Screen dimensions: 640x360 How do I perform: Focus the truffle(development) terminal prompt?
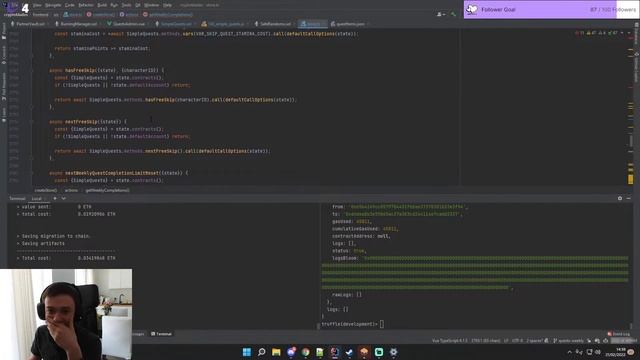(352, 324)
